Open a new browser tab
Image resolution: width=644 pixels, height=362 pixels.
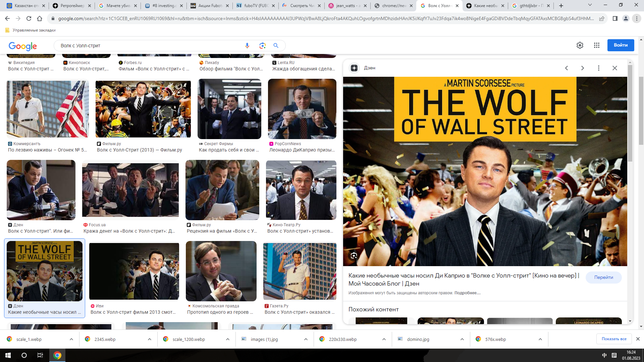tap(561, 5)
